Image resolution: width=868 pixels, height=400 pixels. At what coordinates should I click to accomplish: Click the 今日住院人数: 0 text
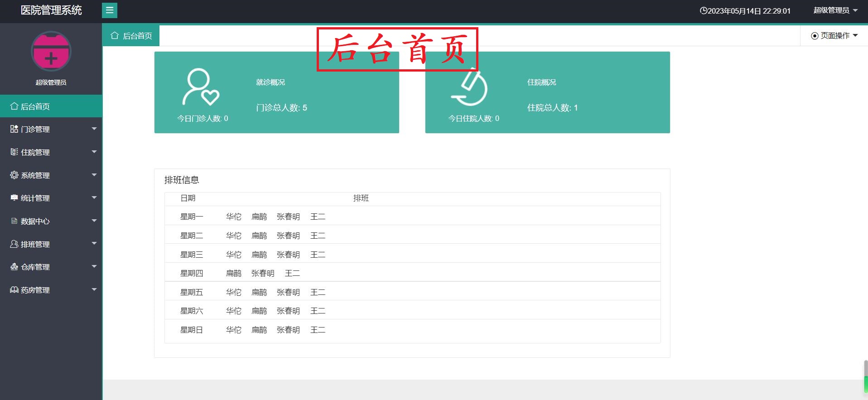(474, 119)
